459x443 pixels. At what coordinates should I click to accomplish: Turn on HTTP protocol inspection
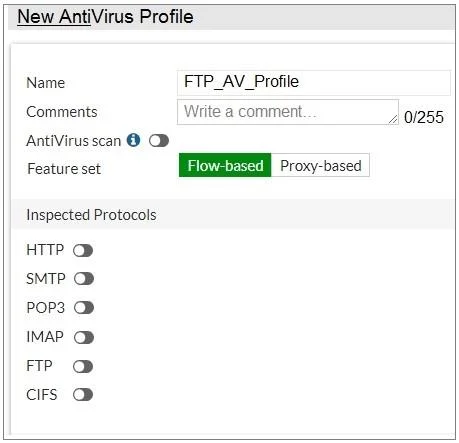[83, 250]
